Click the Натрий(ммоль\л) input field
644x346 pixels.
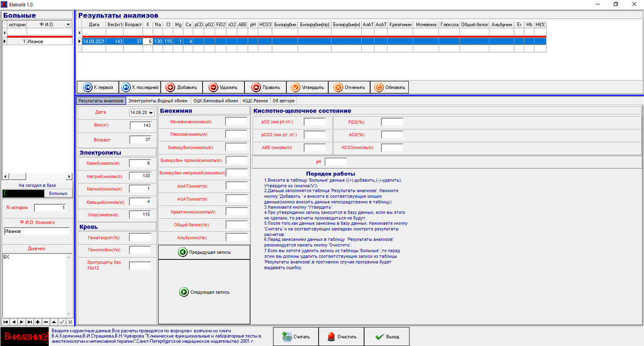(x=141, y=176)
